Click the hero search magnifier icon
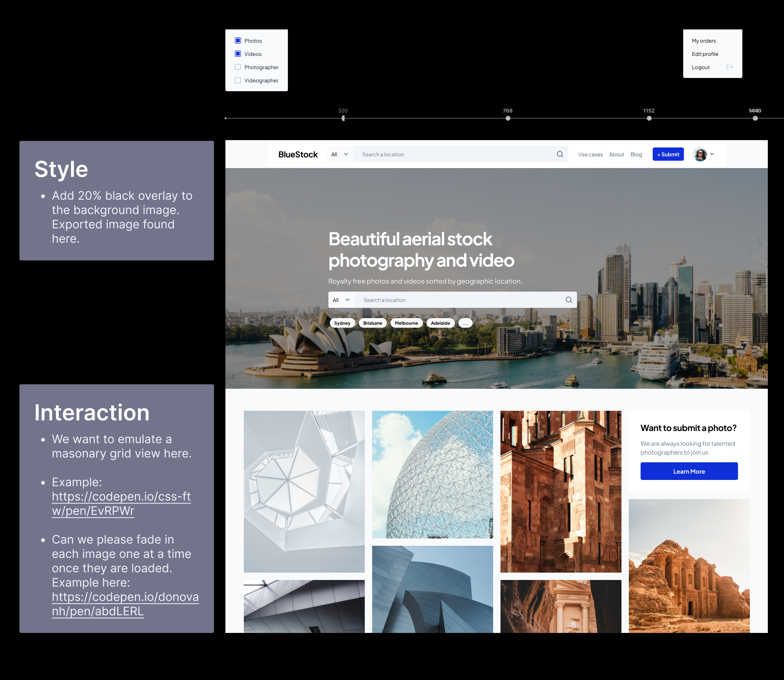This screenshot has height=680, width=784. tap(569, 300)
